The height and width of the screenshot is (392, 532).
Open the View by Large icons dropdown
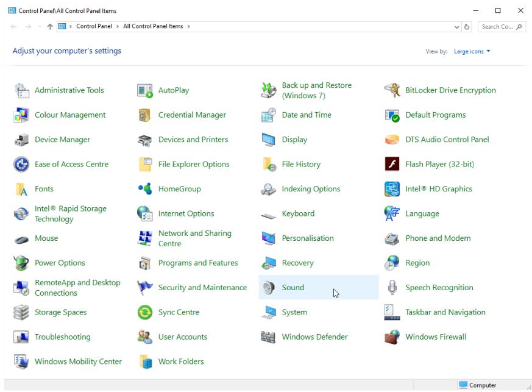pos(472,51)
